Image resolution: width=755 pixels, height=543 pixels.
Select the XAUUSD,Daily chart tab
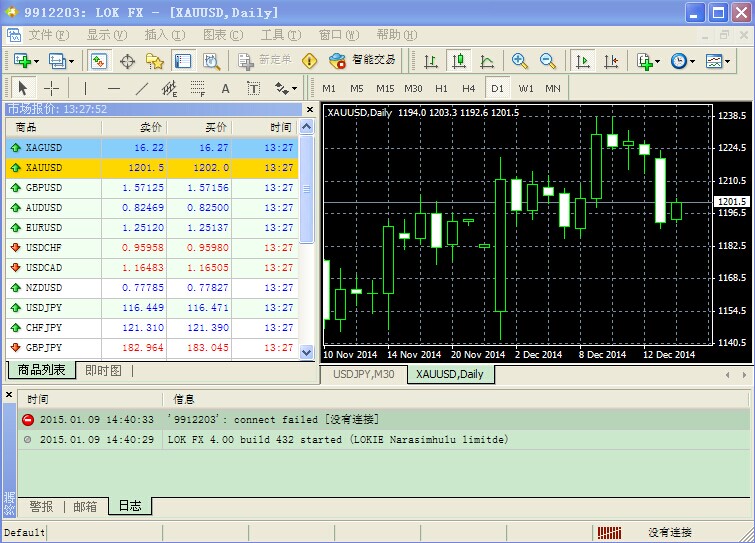pos(450,374)
